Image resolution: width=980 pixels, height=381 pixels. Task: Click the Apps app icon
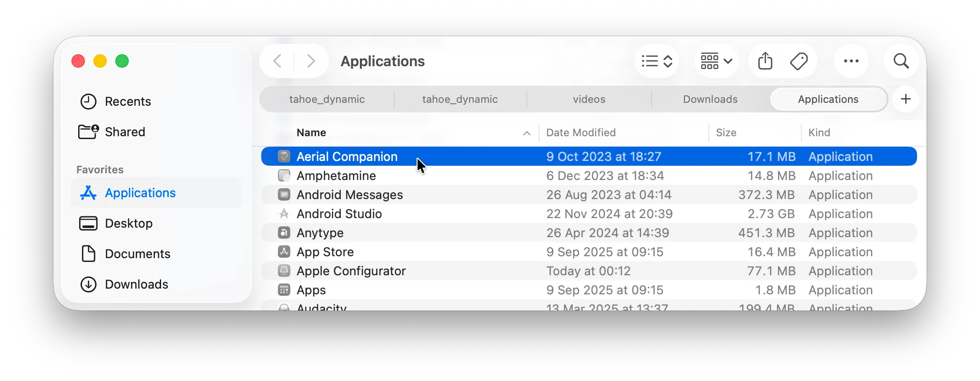click(x=284, y=290)
